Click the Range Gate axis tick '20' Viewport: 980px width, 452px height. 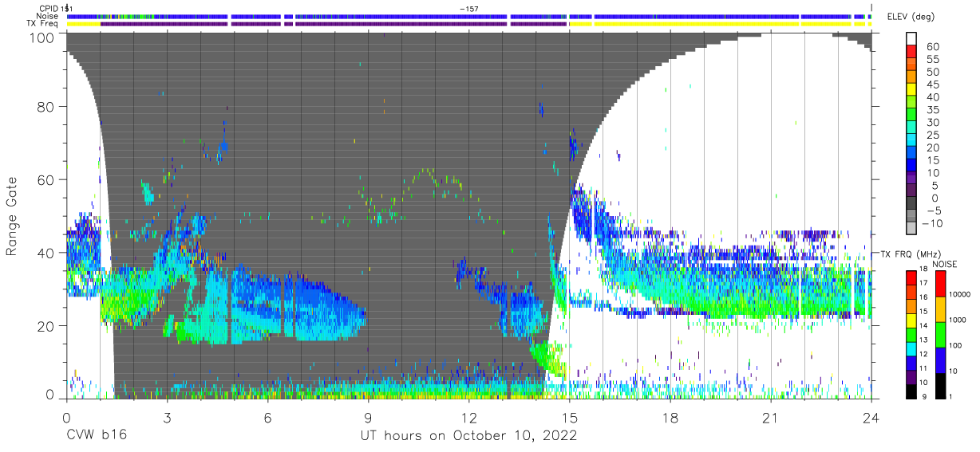click(46, 326)
